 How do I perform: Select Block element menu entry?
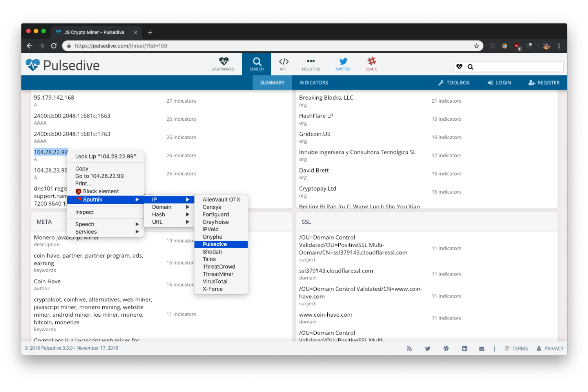(x=105, y=191)
